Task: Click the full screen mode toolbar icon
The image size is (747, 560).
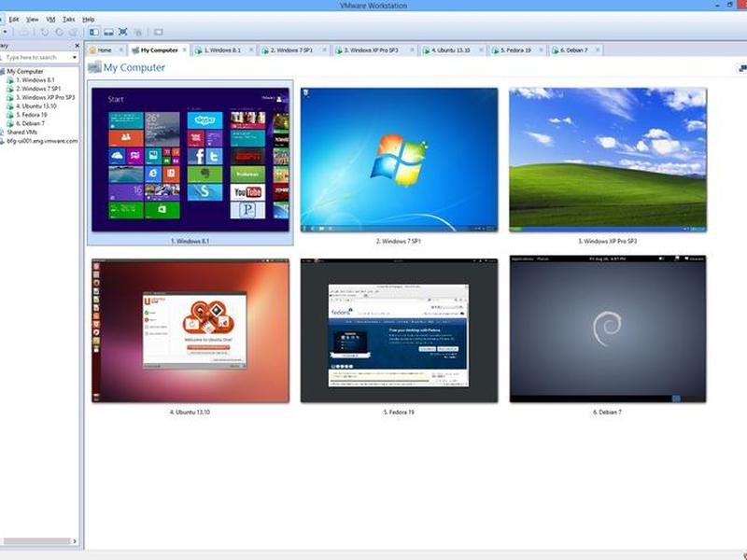Action: [123, 32]
